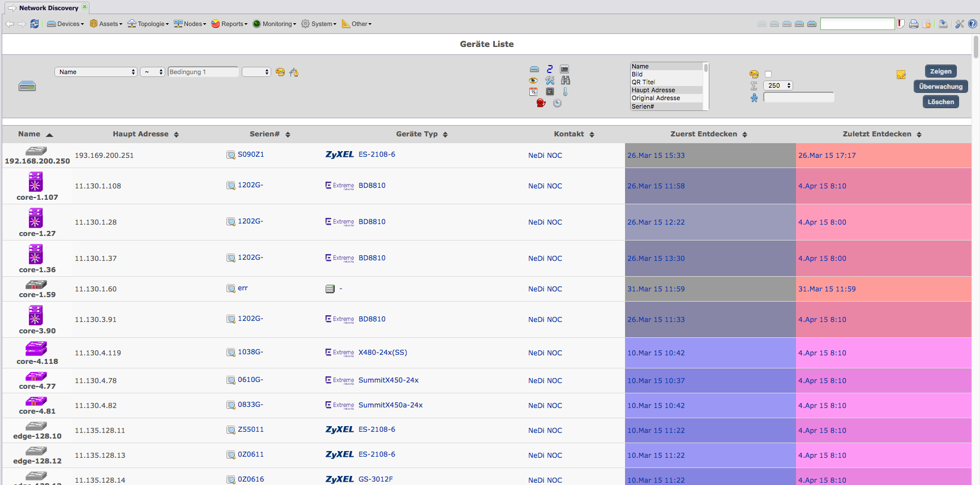Click the color palette icon beside the checkbox

pyautogui.click(x=754, y=74)
